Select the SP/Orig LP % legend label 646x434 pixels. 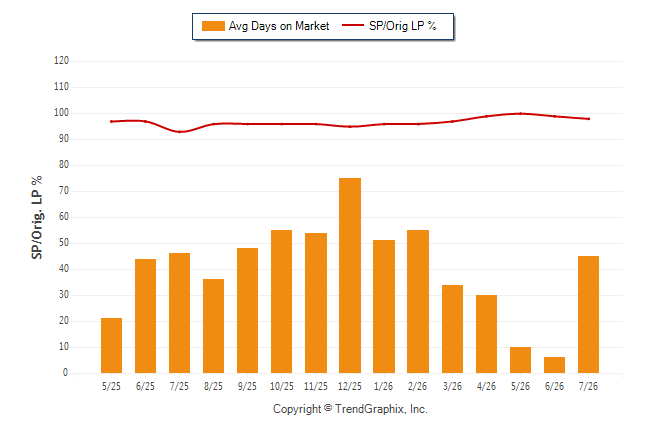point(403,26)
